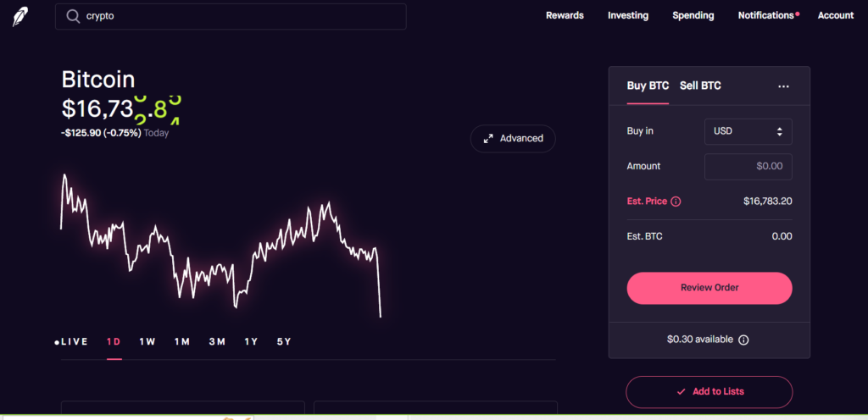Click the Est. Price link

tap(647, 202)
